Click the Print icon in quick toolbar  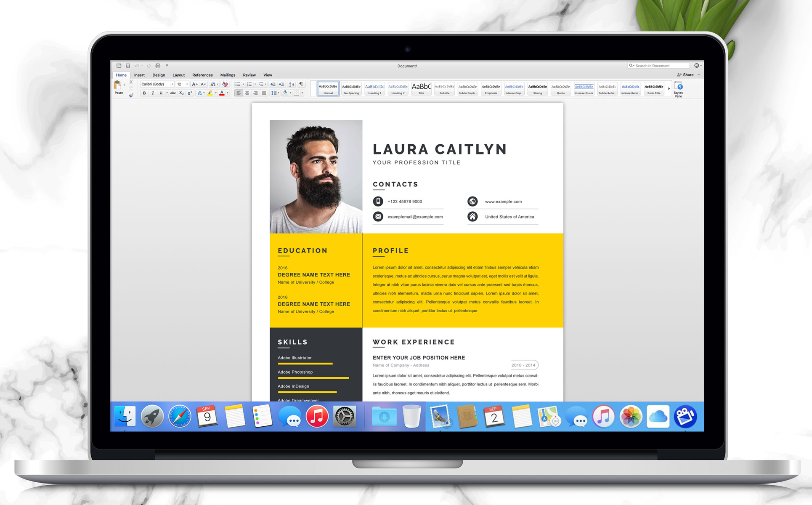(x=158, y=66)
